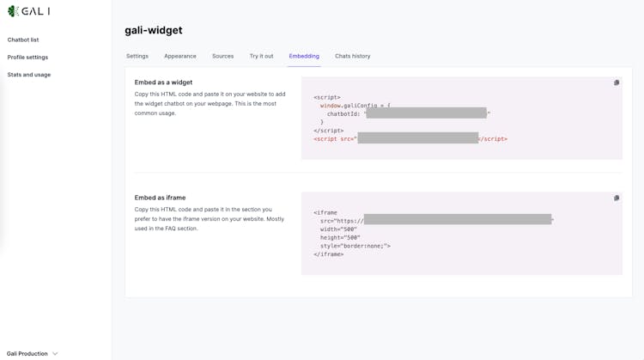Click the iframe src URL line
The height and width of the screenshot is (360, 644).
click(x=429, y=221)
